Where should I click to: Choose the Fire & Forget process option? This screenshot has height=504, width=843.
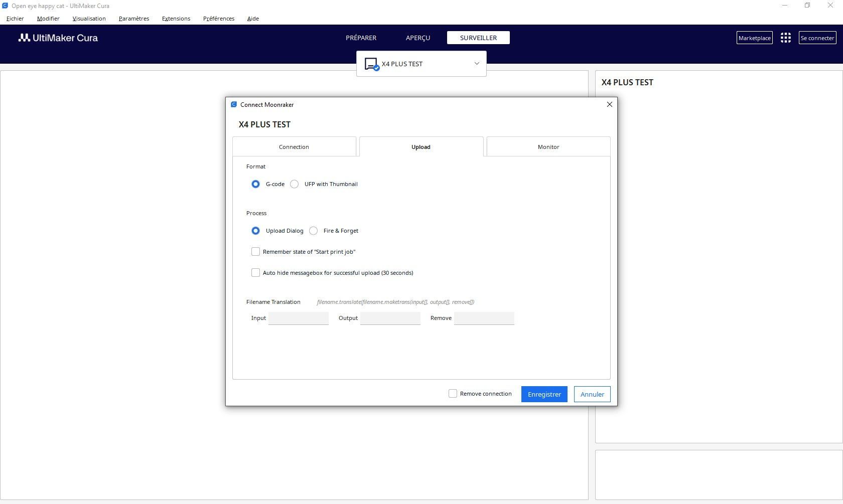click(x=314, y=231)
